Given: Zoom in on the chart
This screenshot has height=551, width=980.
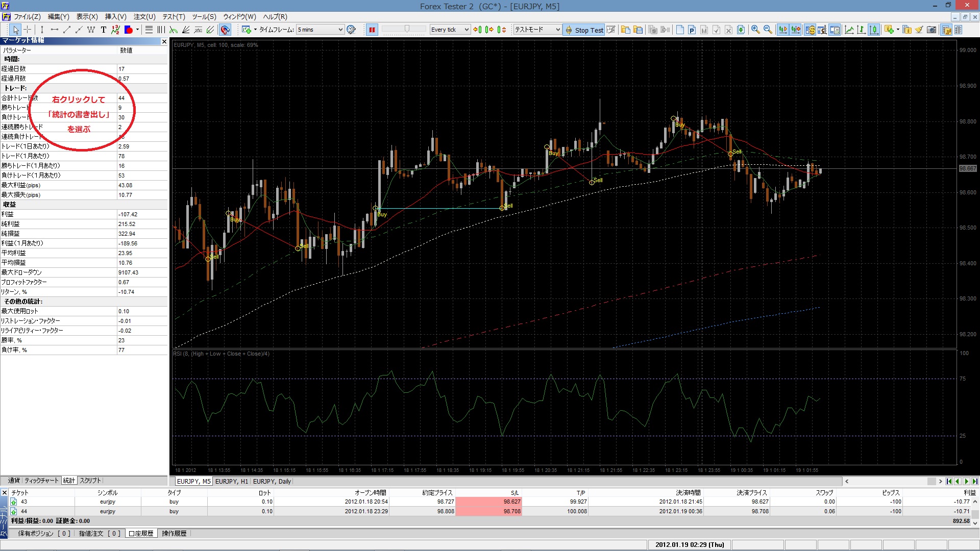Looking at the screenshot, I should tap(755, 30).
